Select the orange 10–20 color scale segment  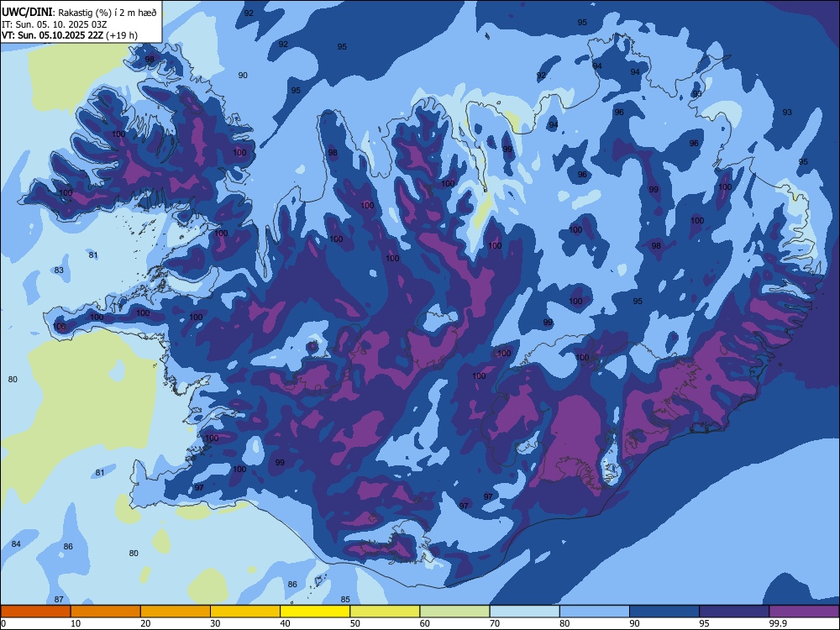106,612
